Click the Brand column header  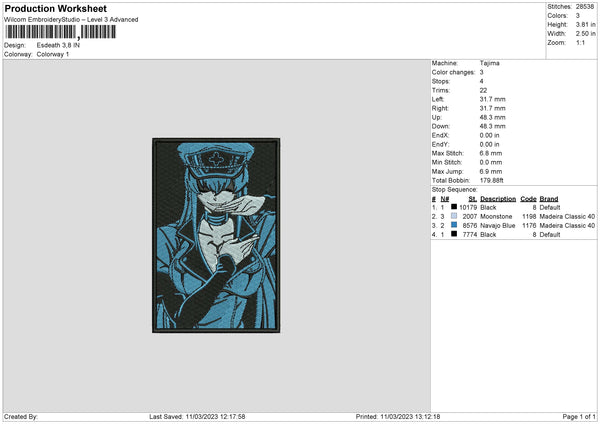coord(549,199)
